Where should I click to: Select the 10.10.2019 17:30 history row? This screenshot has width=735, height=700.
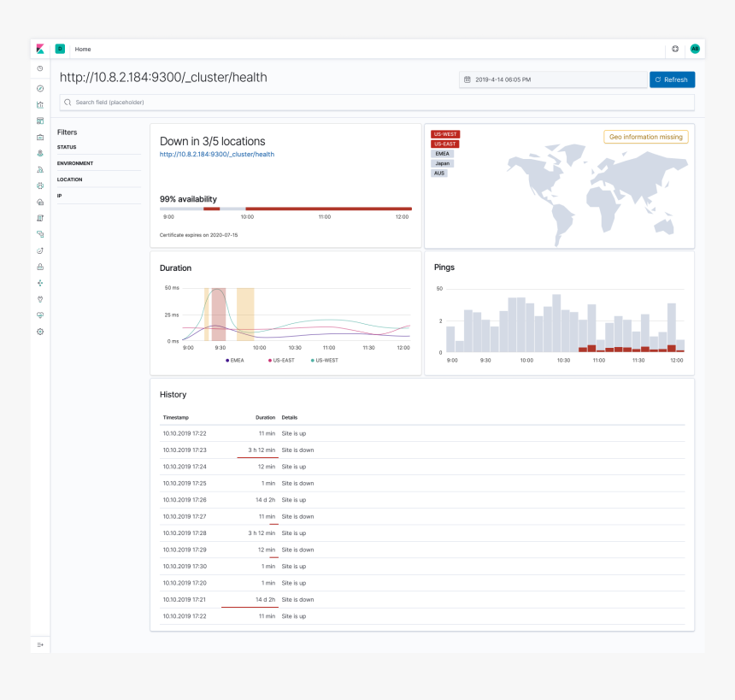422,567
